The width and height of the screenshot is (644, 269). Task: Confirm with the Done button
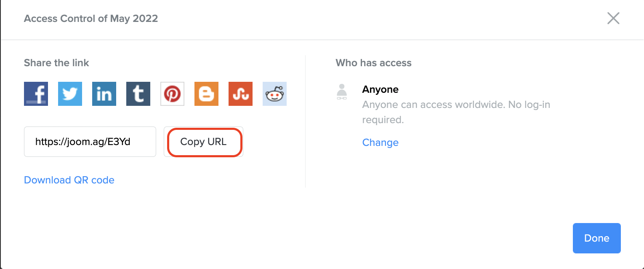coord(596,238)
